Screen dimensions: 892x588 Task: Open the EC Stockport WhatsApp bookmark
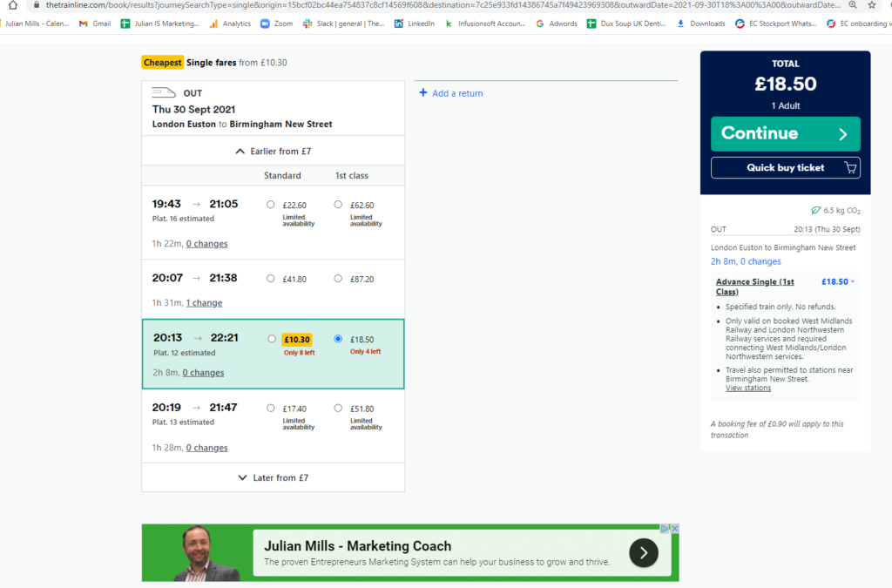pyautogui.click(x=775, y=24)
